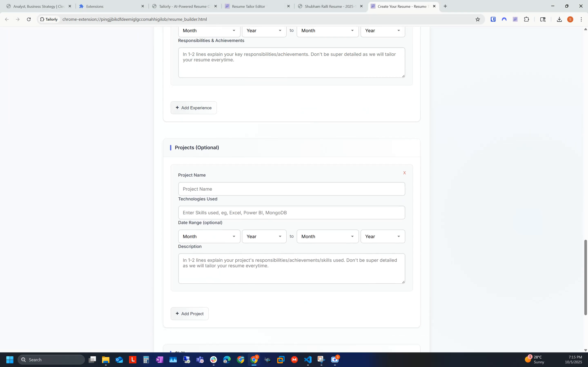This screenshot has width=588, height=367.
Task: Launch Visual Studio Code from the taskbar
Action: tap(308, 360)
